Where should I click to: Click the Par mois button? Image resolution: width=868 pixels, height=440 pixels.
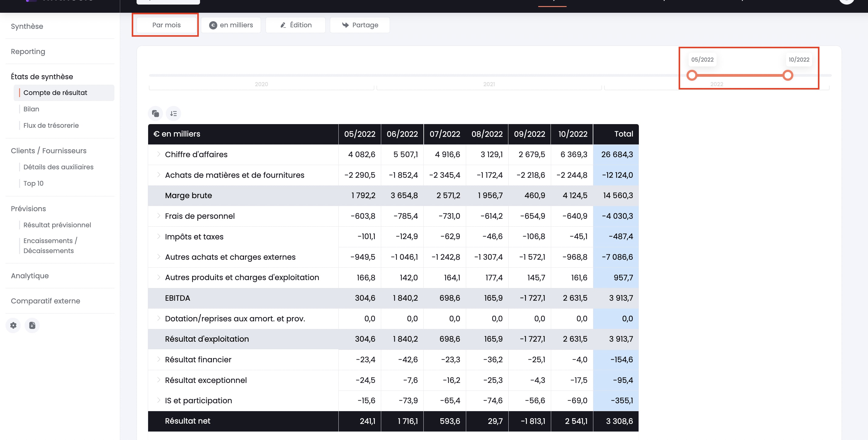tap(166, 25)
